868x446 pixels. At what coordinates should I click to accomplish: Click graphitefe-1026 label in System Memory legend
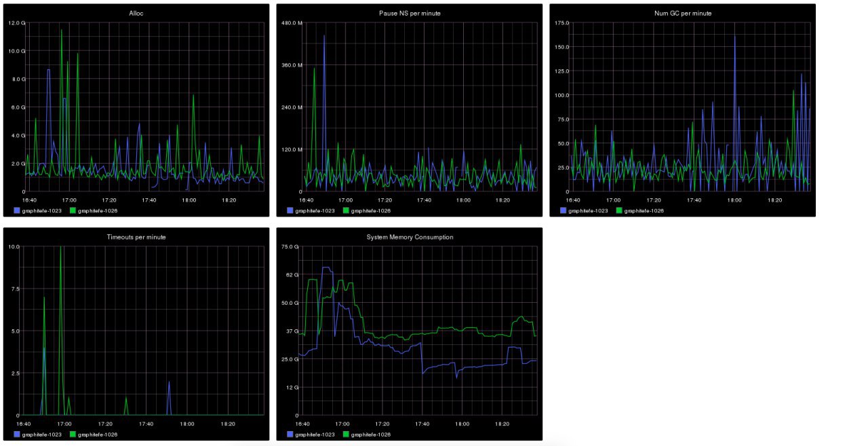coord(372,434)
